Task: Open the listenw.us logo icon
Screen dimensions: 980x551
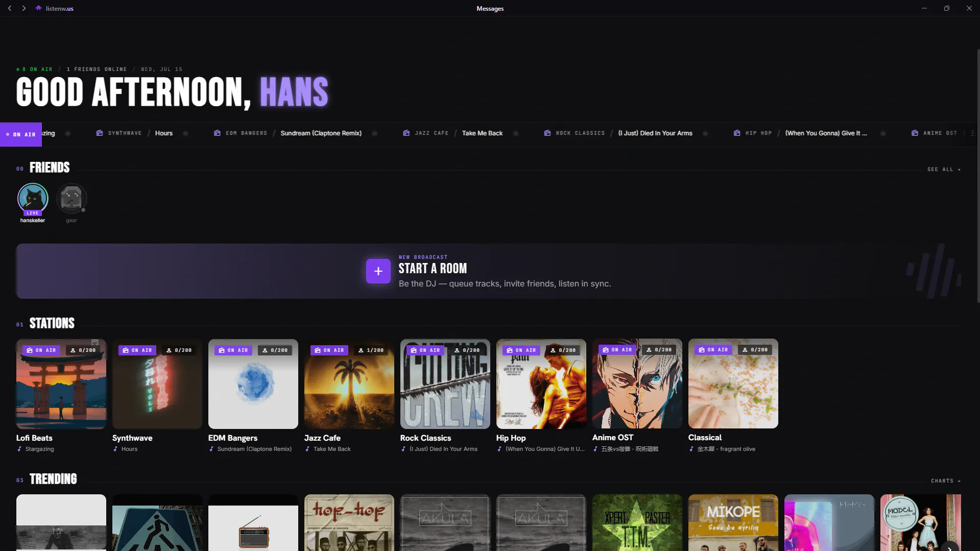Action: point(39,8)
